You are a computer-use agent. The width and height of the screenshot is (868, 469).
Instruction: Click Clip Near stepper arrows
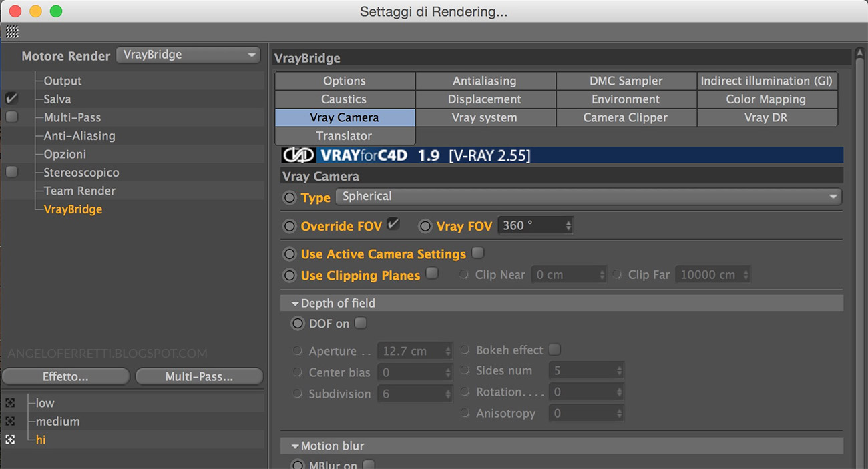point(602,275)
